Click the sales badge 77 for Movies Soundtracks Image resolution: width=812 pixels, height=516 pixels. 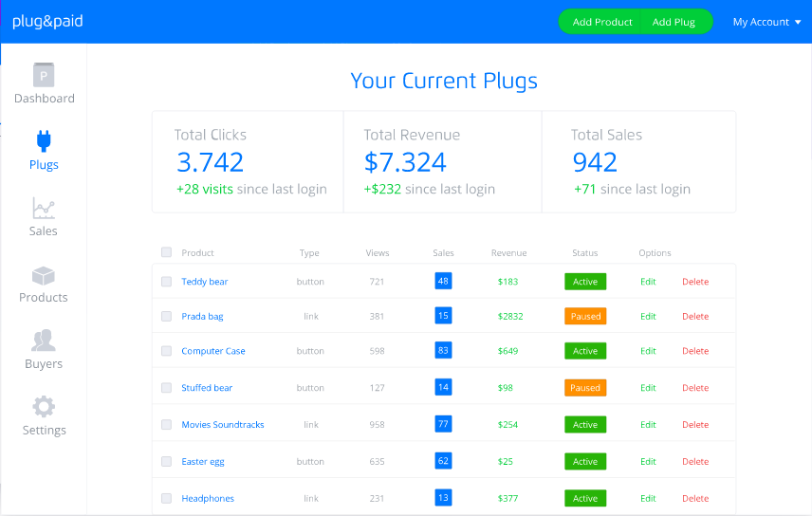(x=443, y=424)
